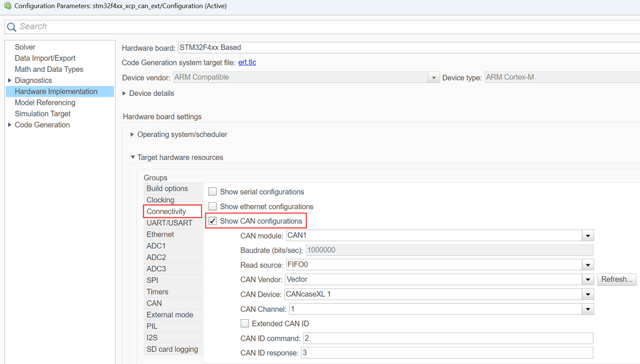
Task: Open the CAN Vendor dropdown
Action: coord(588,280)
